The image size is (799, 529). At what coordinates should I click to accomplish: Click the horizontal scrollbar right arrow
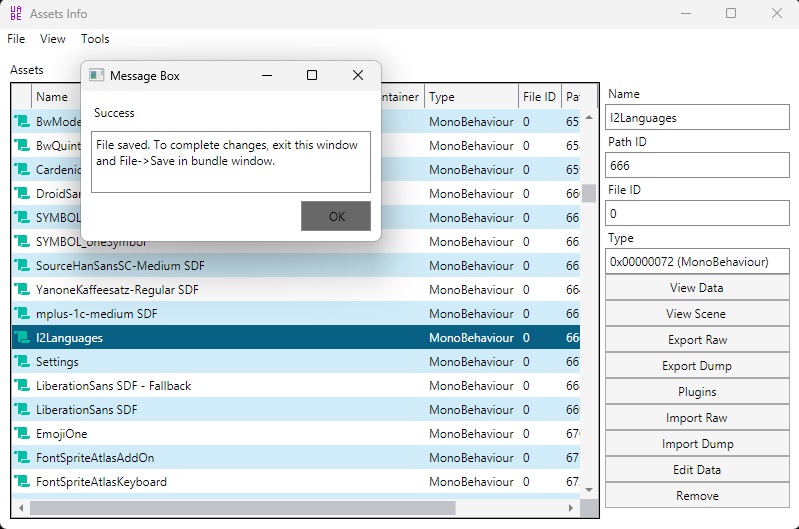pos(571,508)
